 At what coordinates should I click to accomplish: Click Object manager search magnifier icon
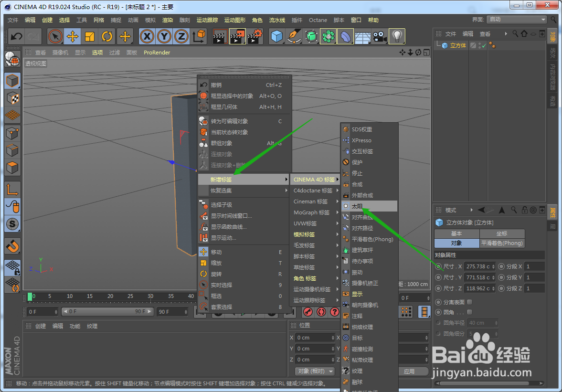point(515,34)
